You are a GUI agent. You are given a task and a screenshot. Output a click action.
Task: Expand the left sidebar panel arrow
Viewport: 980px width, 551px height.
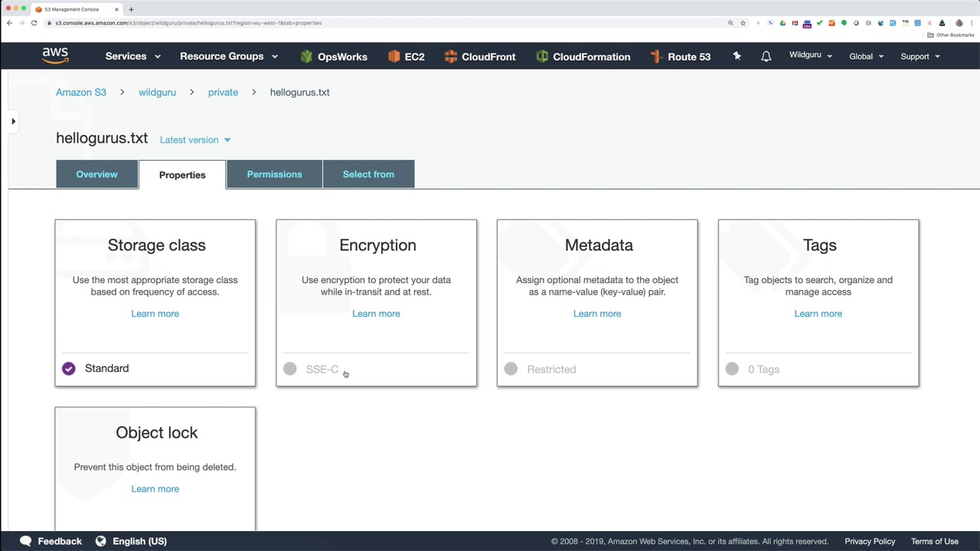(13, 121)
